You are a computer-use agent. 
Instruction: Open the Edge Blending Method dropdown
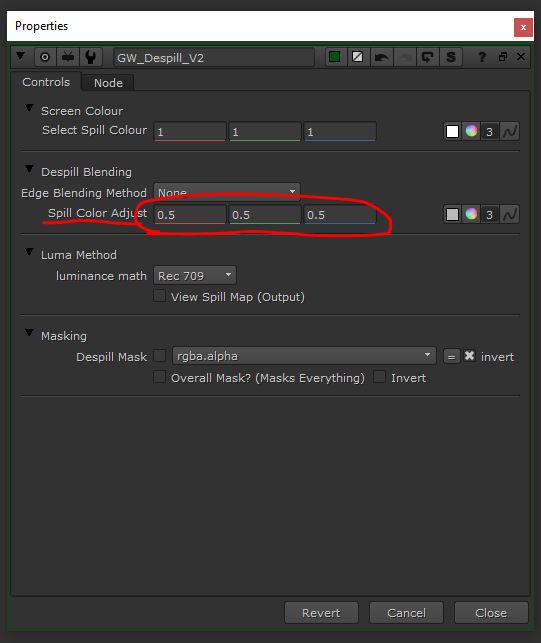[227, 192]
